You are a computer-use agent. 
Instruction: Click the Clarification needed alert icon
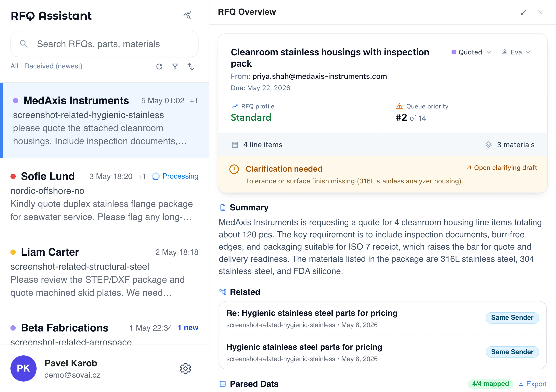click(234, 169)
